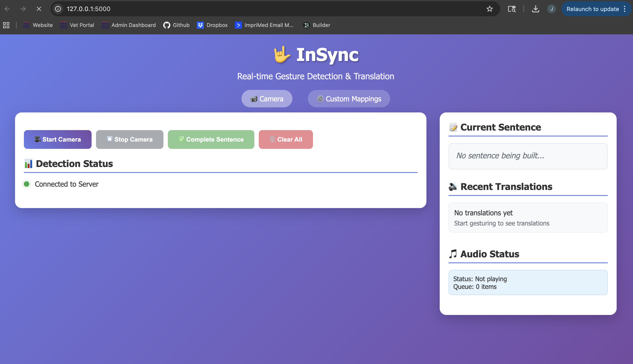
Task: Open Chrome three-dot menu
Action: 625,9
